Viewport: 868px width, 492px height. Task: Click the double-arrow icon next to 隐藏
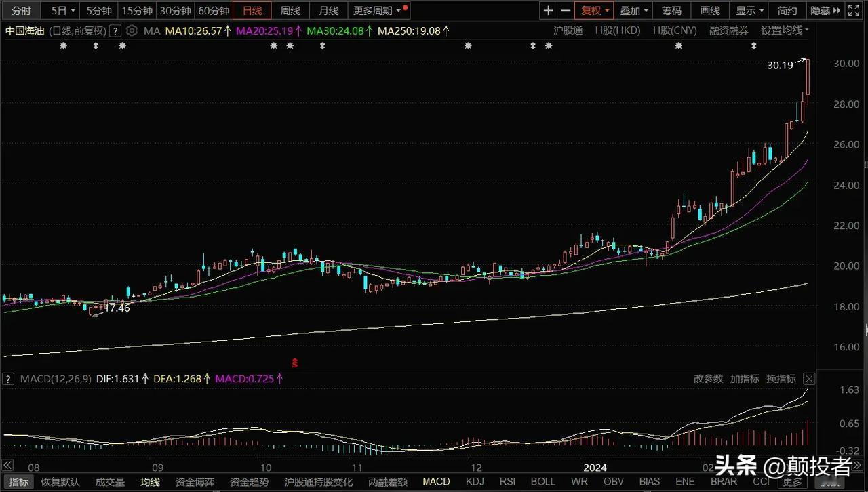click(x=837, y=10)
